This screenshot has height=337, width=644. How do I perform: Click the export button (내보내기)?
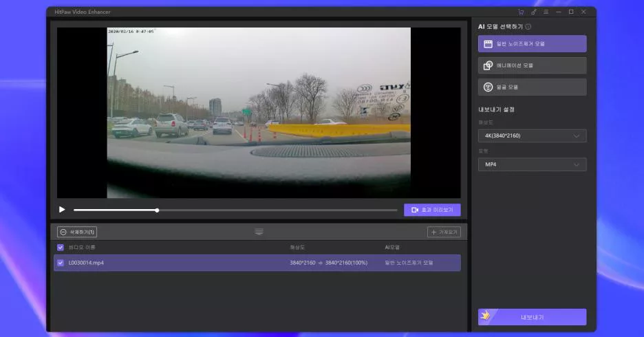click(532, 317)
